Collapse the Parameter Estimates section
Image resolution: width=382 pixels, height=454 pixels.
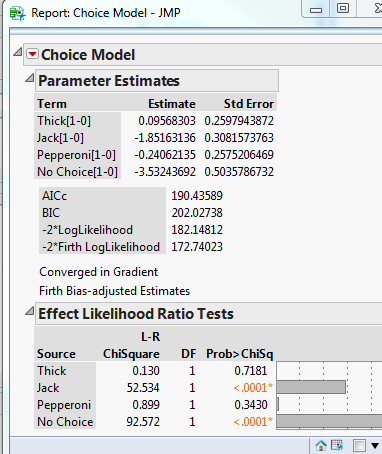30,78
